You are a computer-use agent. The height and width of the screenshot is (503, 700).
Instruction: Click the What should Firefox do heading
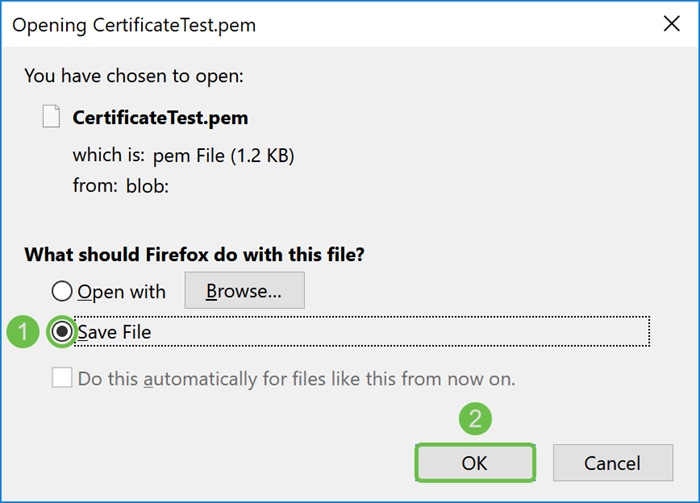194,255
